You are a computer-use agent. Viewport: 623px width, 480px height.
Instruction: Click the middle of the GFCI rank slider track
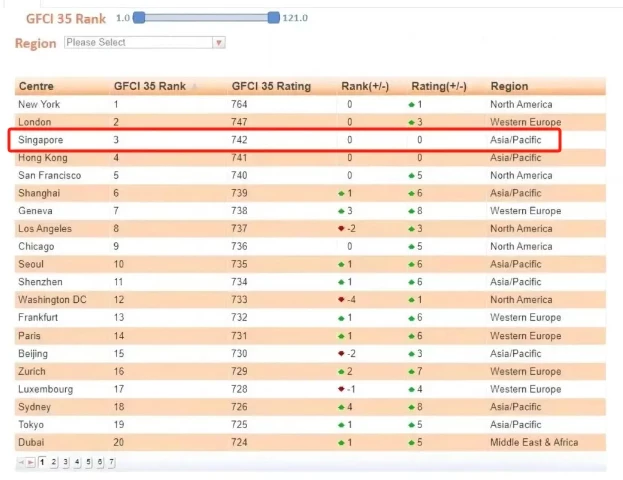point(206,18)
